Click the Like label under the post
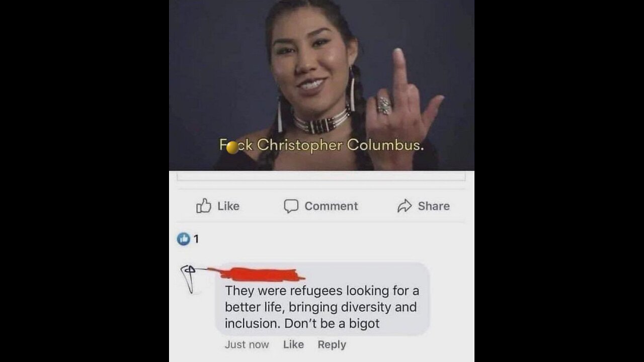 (228, 206)
